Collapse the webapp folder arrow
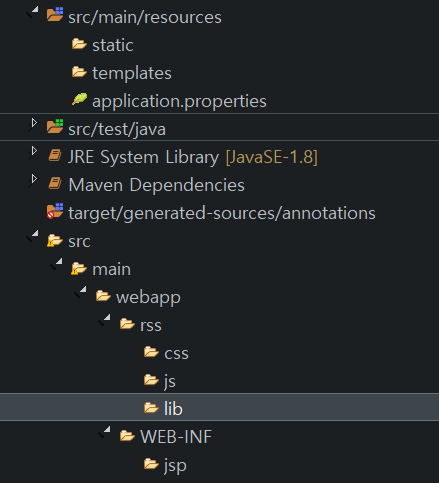This screenshot has height=483, width=439. click(x=81, y=292)
